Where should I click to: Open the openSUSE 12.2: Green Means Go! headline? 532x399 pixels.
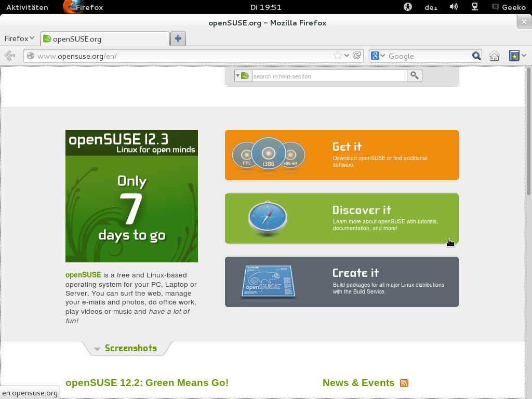point(147,383)
